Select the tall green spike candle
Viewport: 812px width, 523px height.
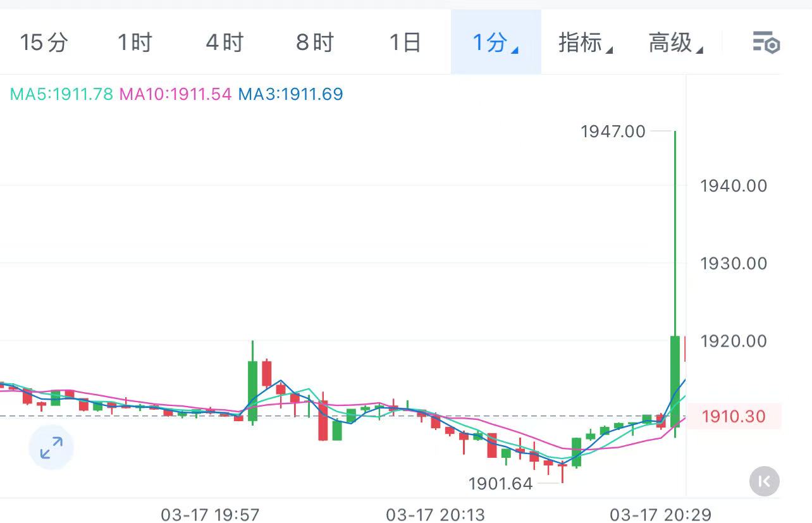tap(675, 285)
